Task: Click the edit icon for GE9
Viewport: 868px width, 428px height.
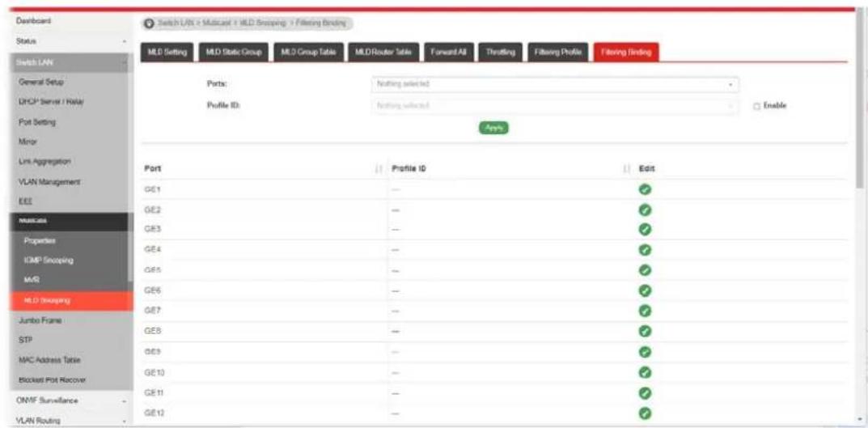Action: pos(645,352)
